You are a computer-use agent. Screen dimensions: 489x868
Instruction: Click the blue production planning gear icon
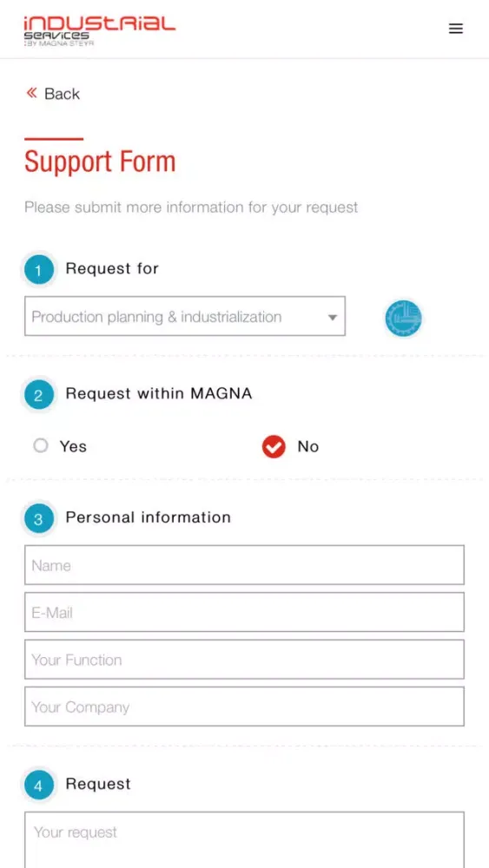tap(403, 319)
